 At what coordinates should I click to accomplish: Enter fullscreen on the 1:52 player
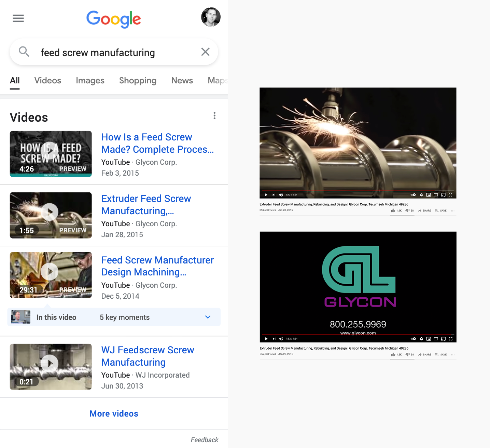[450, 339]
